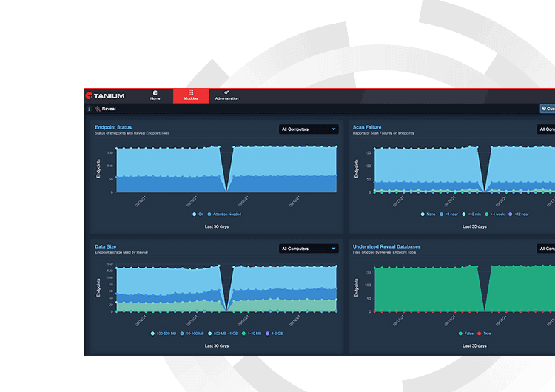The height and width of the screenshot is (392, 555).
Task: Open the vertical dots menu beside Reveal
Action: pyautogui.click(x=89, y=109)
